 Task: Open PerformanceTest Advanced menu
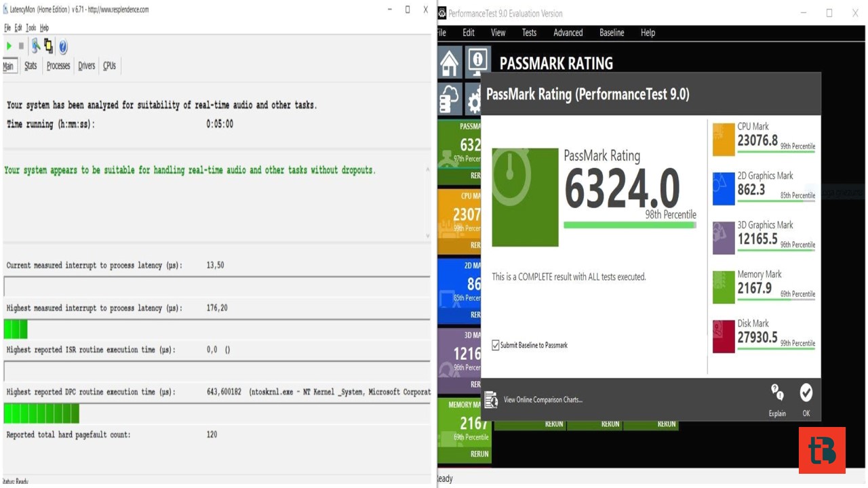tap(568, 33)
